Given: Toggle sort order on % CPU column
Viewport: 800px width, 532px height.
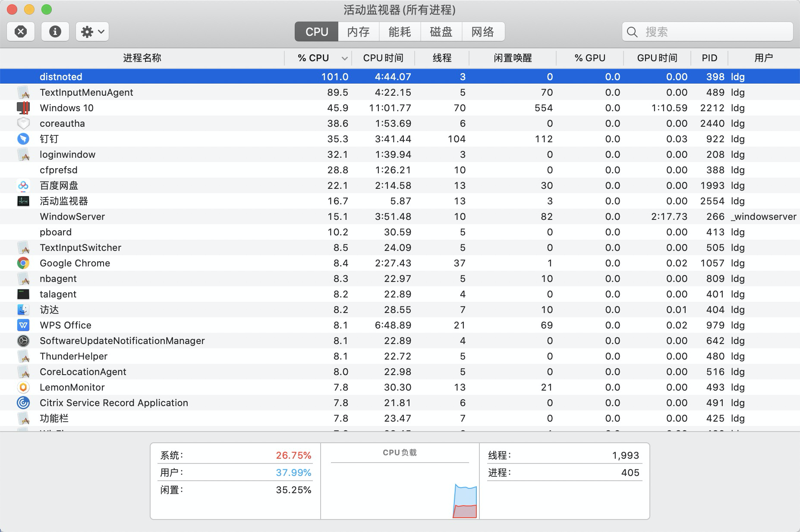Looking at the screenshot, I should [318, 58].
